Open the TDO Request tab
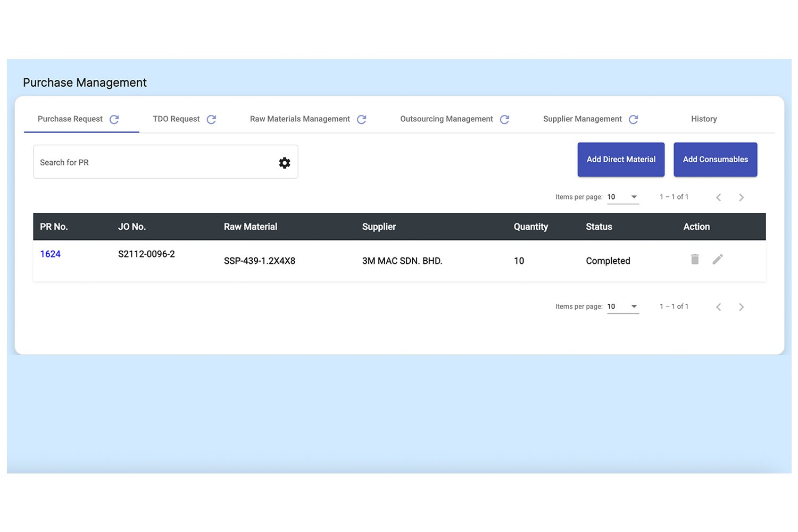798x532 pixels. (x=176, y=119)
